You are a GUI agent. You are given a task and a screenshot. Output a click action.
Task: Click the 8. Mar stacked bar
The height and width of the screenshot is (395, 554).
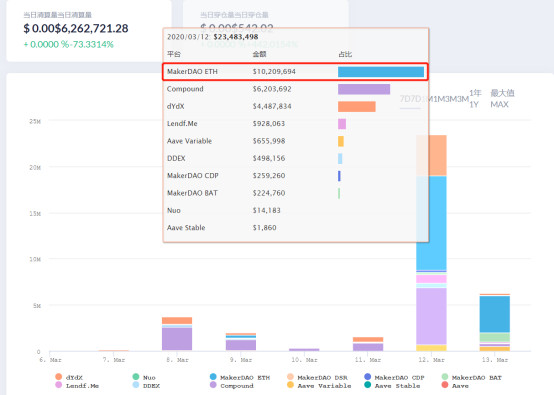click(177, 334)
